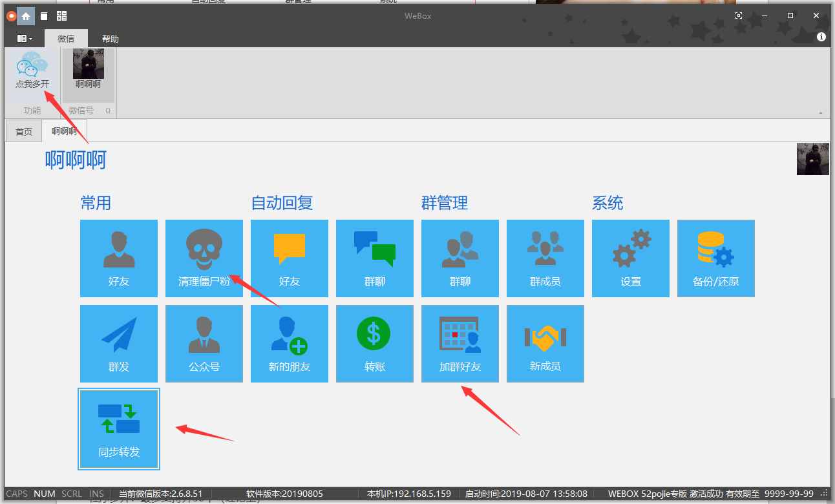Open the 备份/还原 database tile

tap(716, 258)
